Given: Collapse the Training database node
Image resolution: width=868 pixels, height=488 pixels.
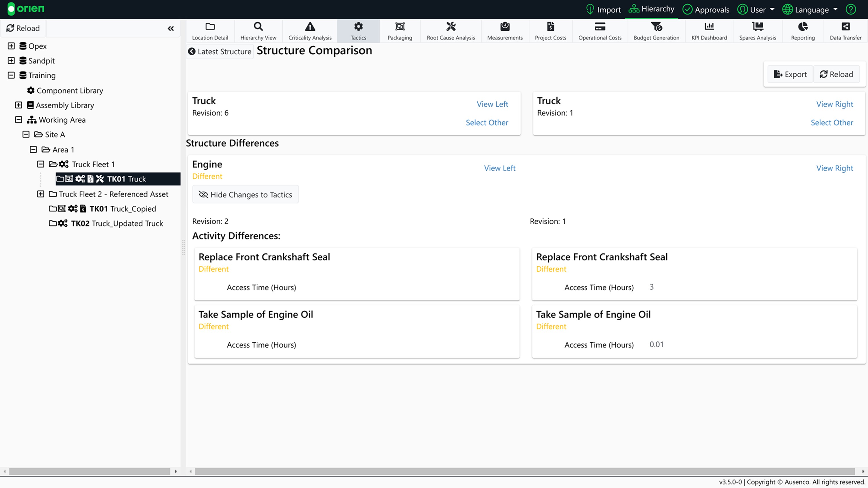Looking at the screenshot, I should click(x=11, y=75).
